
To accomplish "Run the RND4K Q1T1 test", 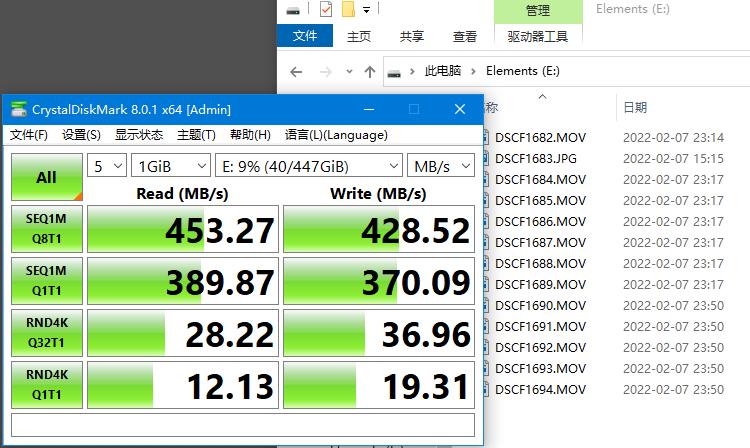I will pos(47,385).
